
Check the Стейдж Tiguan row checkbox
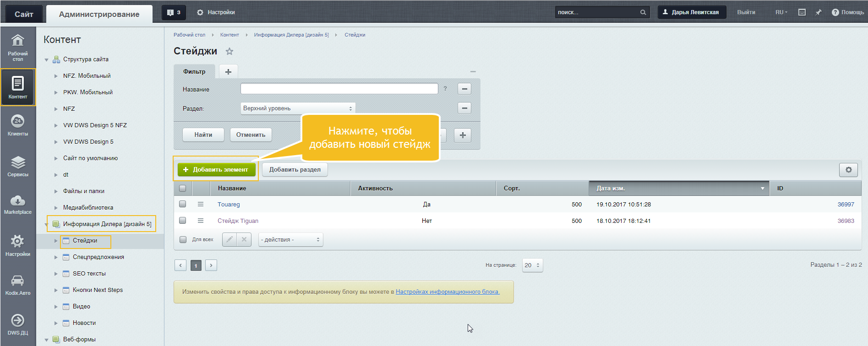(x=183, y=221)
